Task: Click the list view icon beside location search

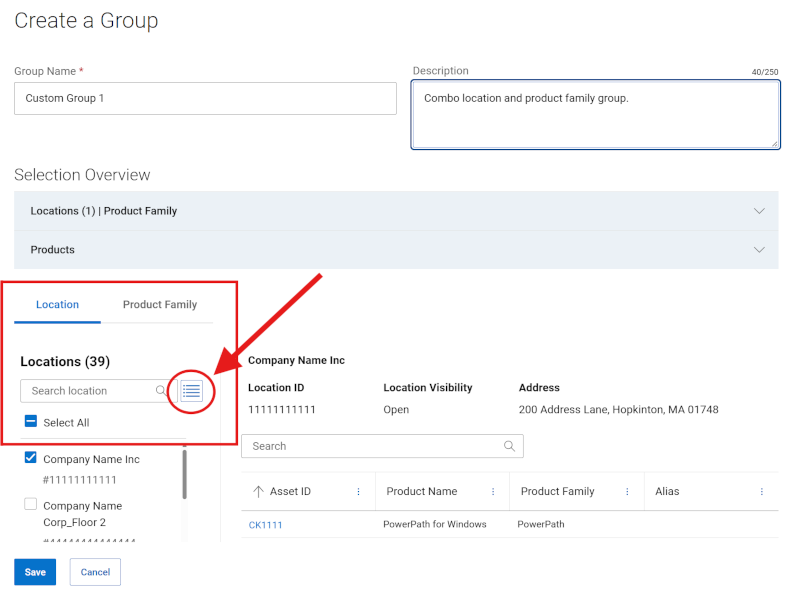Action: 191,391
